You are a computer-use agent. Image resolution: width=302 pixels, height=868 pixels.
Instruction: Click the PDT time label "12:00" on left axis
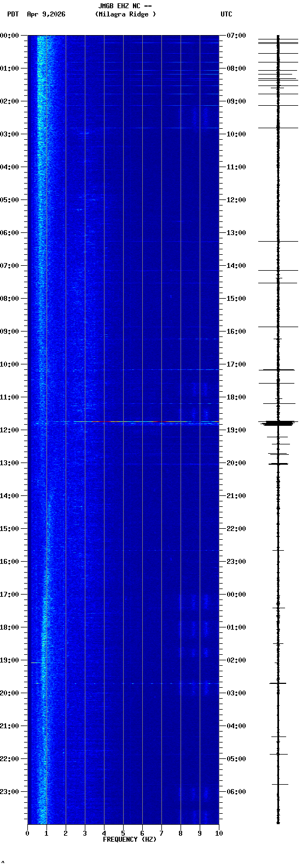9,430
